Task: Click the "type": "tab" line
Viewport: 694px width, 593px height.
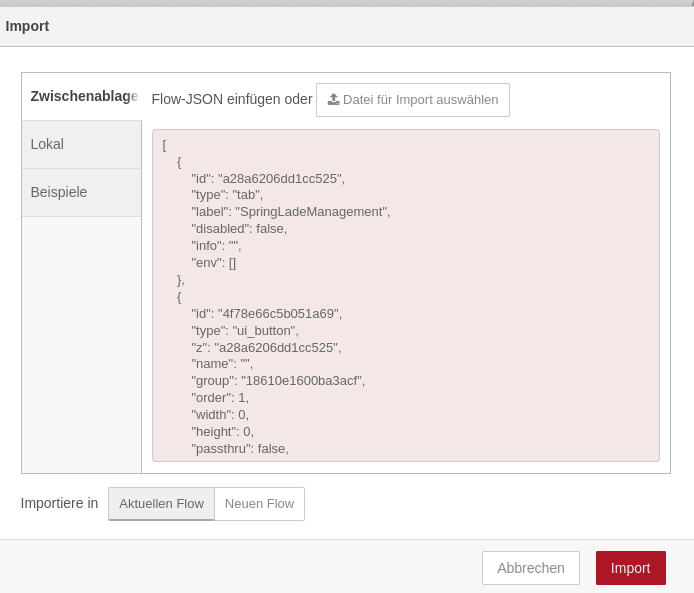Action: [x=227, y=195]
